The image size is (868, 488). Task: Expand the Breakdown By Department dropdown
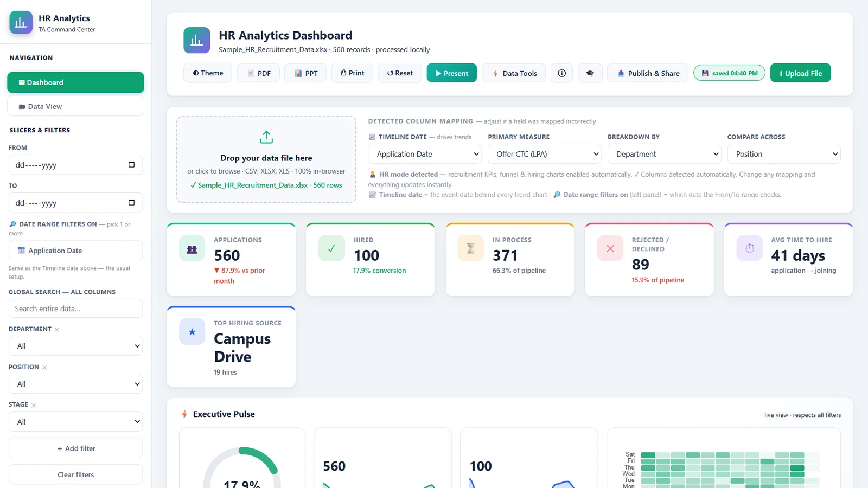[665, 154]
